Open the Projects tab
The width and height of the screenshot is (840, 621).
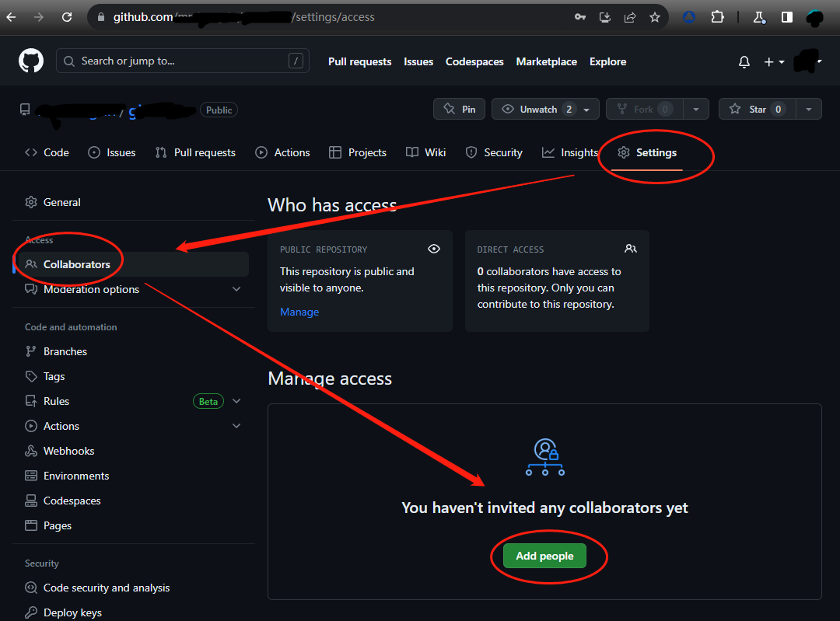[358, 152]
